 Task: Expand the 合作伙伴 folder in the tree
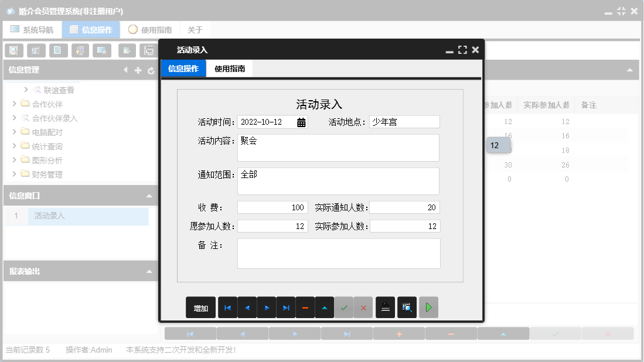(13, 103)
